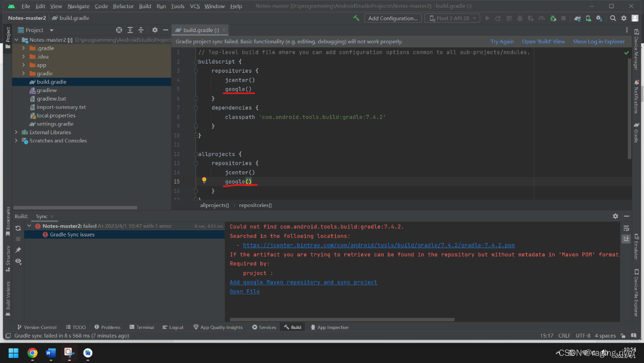Viewport: 644px width, 363px height.
Task: Click the Project tree horizontal scrollbar
Action: click(75, 207)
